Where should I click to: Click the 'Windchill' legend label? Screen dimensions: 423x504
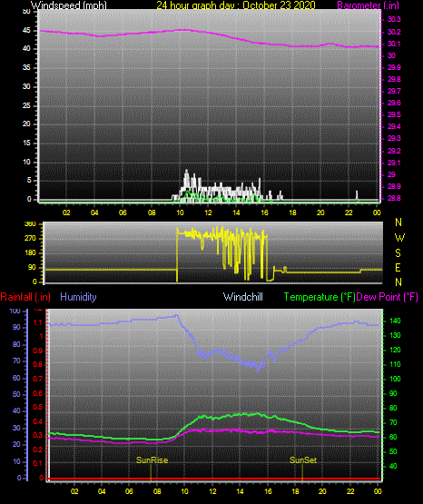(242, 297)
